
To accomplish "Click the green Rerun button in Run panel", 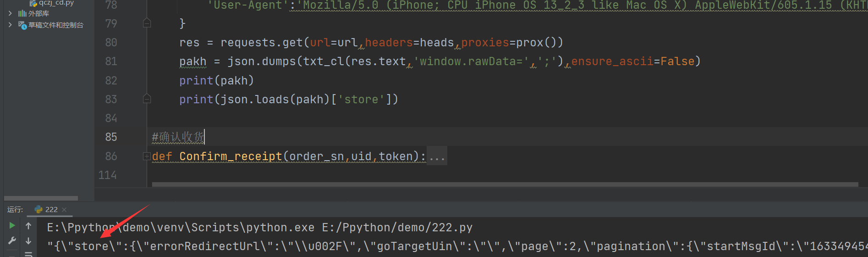I will coord(12,225).
